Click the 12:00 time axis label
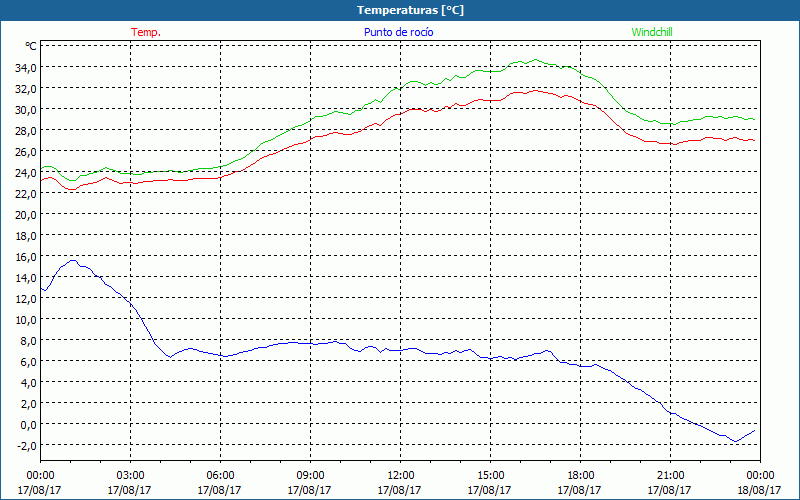800x500 pixels. [400, 476]
